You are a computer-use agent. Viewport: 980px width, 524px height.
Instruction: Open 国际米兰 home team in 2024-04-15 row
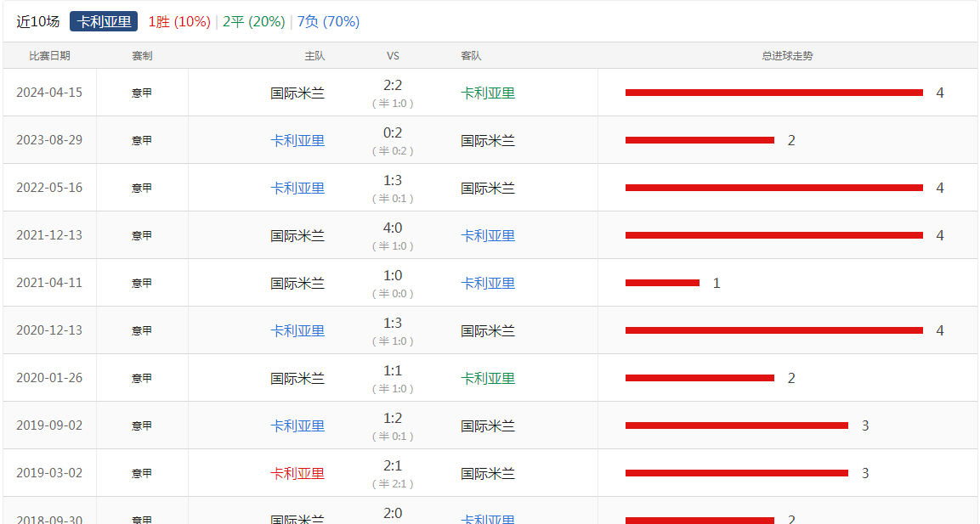[x=297, y=93]
